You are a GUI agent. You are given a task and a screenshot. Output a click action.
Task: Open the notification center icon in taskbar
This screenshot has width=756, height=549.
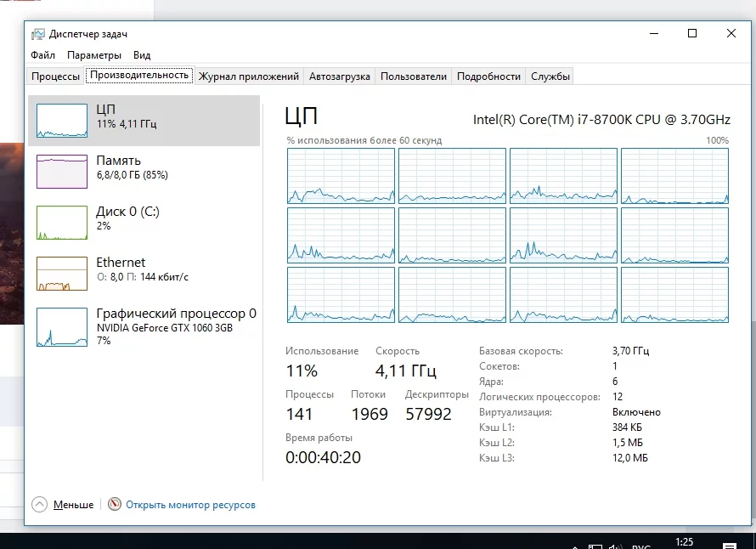(729, 545)
